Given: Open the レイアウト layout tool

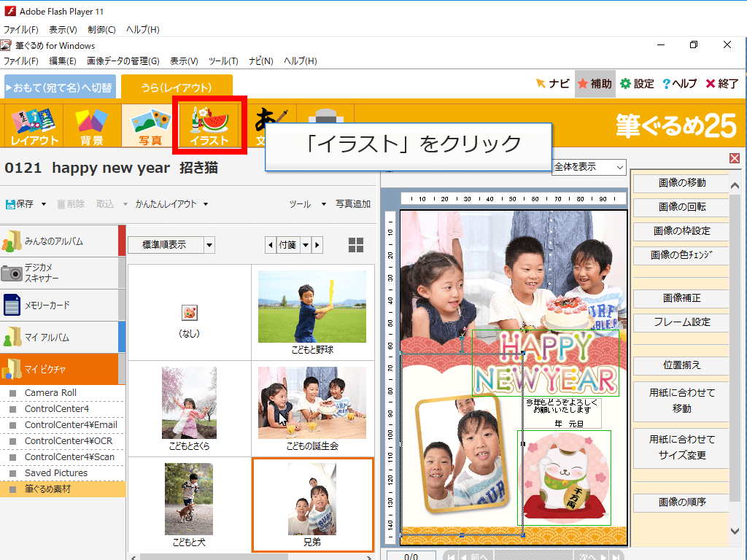Looking at the screenshot, I should pos(34,125).
